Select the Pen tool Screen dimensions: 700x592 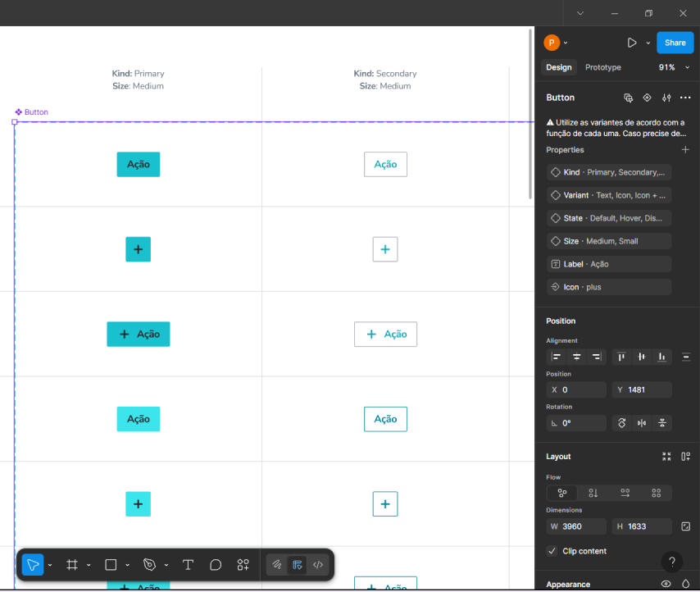click(149, 565)
